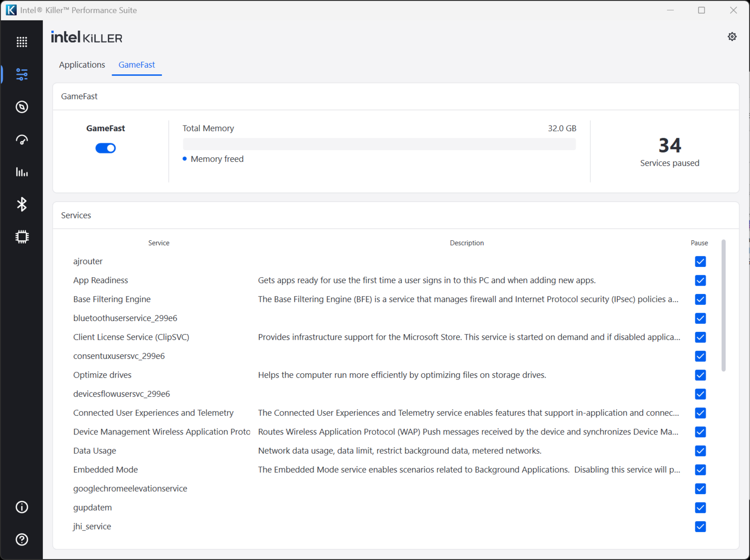Uncheck Pause for googlechromeelevationservice
The width and height of the screenshot is (750, 560).
tap(700, 489)
